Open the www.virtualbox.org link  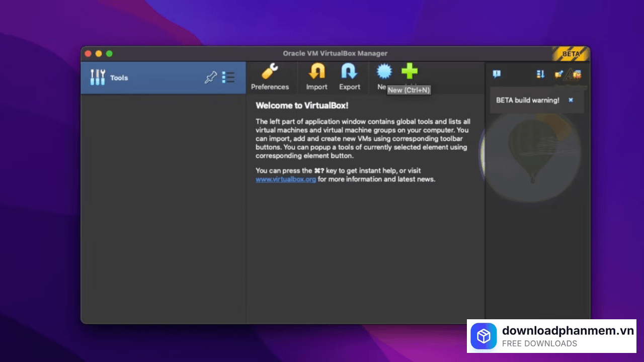285,179
